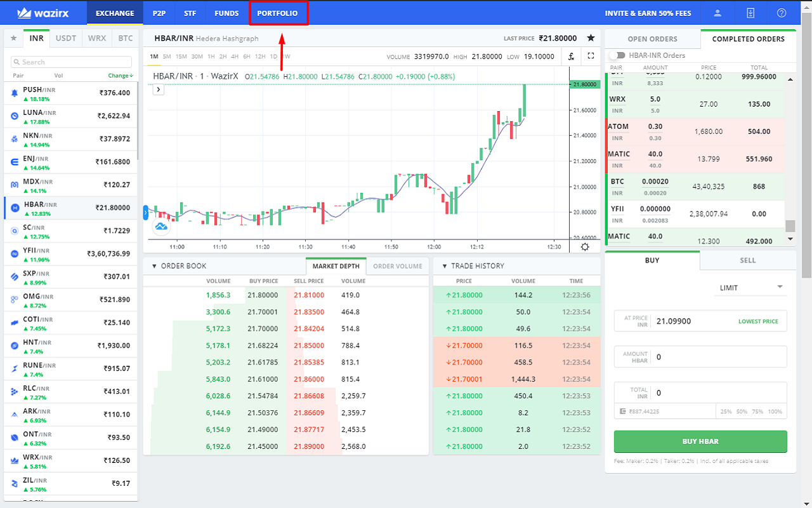Select the 1D chart interval
Viewport: 812px width, 508px height.
[x=273, y=56]
